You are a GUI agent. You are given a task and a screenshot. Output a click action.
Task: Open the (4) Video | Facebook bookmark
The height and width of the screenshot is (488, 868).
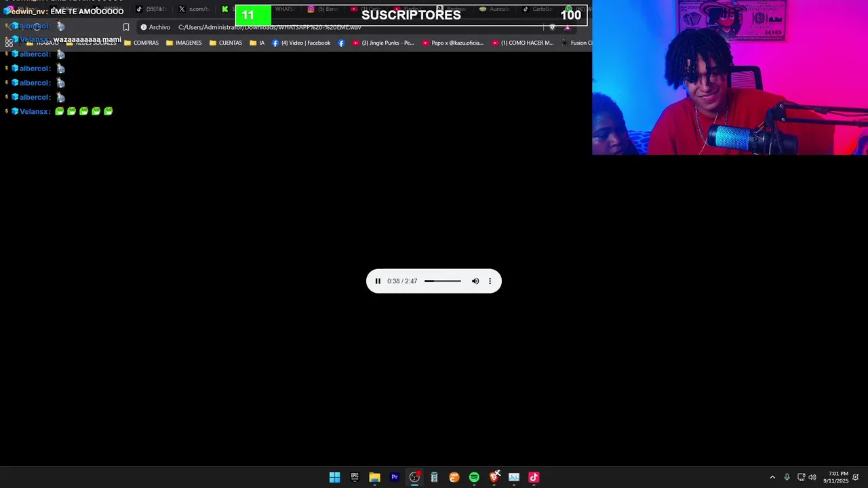(301, 43)
